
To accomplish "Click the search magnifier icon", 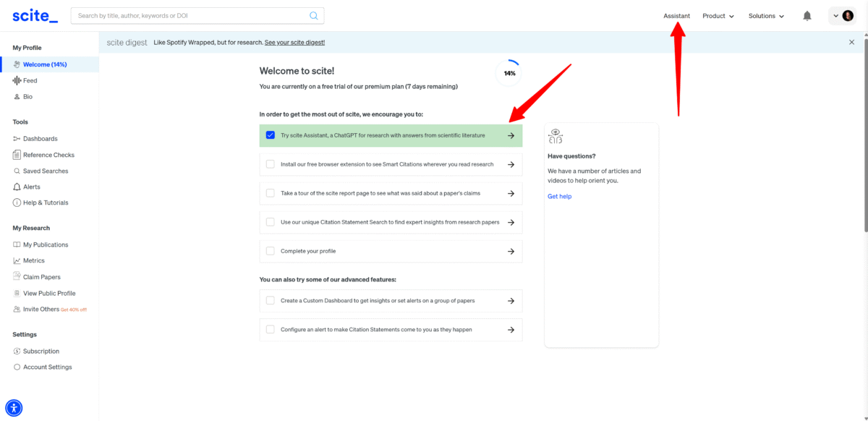I will (314, 15).
